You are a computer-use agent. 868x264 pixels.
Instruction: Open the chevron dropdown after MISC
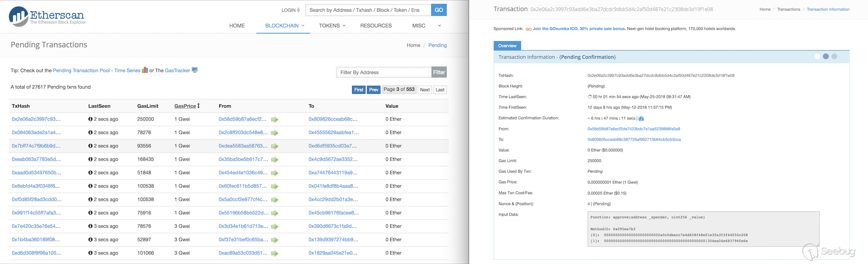pos(439,26)
